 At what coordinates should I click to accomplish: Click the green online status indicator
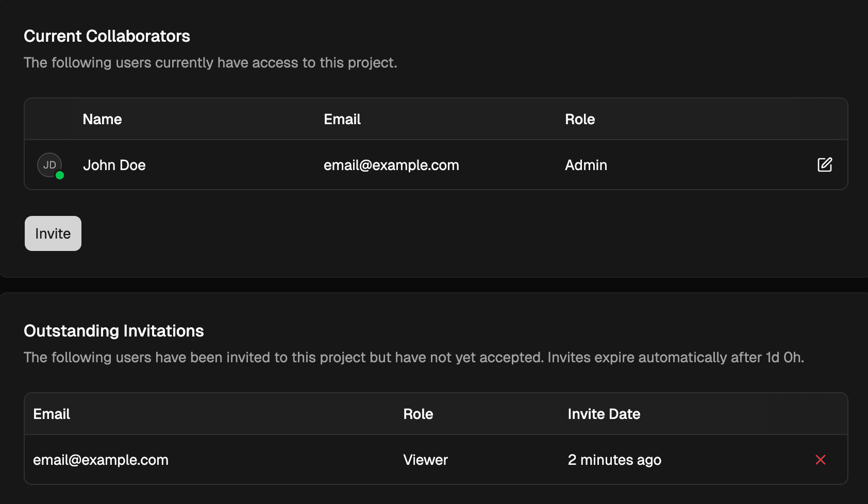tap(60, 176)
